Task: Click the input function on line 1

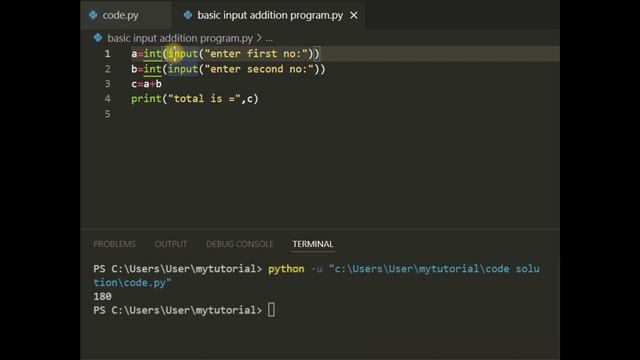Action: tap(183, 53)
